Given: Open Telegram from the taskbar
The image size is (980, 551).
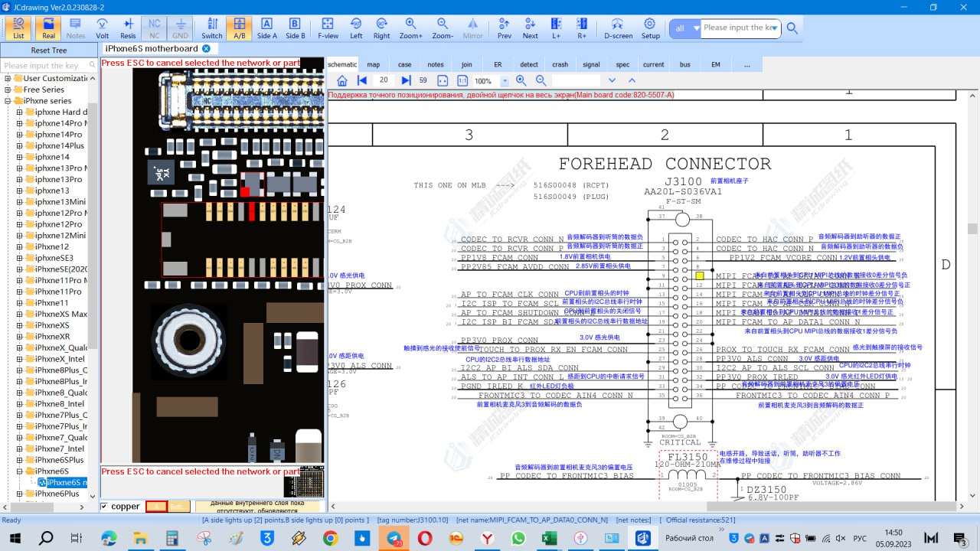Looking at the screenshot, I should click(394, 538).
